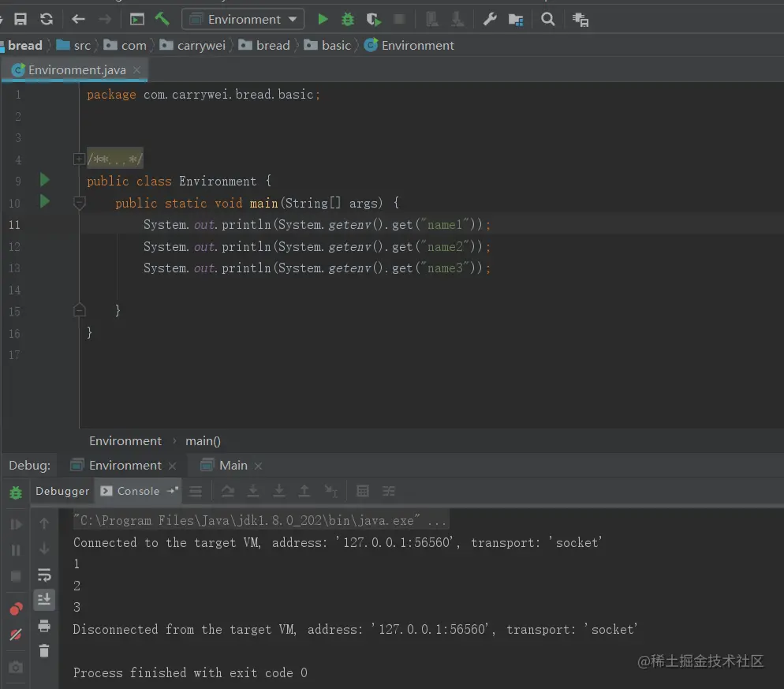Screen dimensions: 784x689
Task: Click the Step Over debug icon
Action: click(228, 492)
